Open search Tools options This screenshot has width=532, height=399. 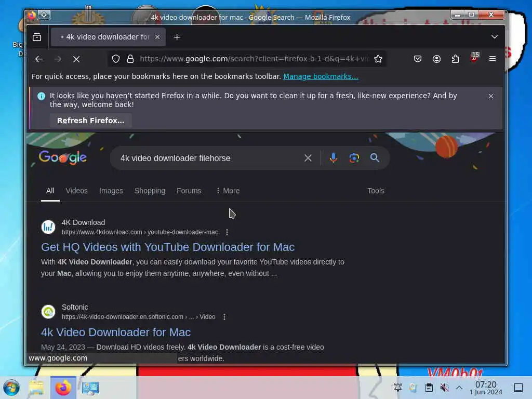coord(376,191)
